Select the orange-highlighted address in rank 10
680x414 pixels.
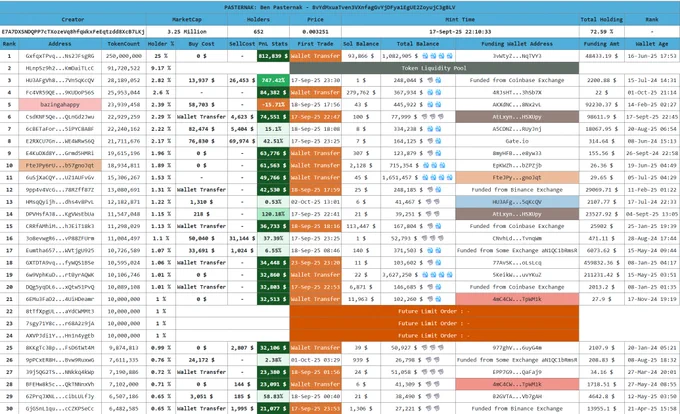click(x=60, y=165)
